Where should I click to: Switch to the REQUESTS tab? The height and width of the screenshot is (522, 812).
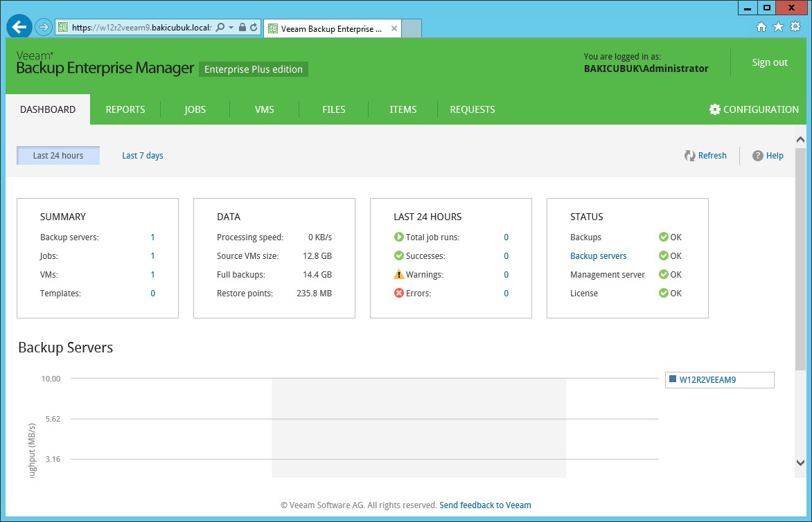(x=473, y=109)
